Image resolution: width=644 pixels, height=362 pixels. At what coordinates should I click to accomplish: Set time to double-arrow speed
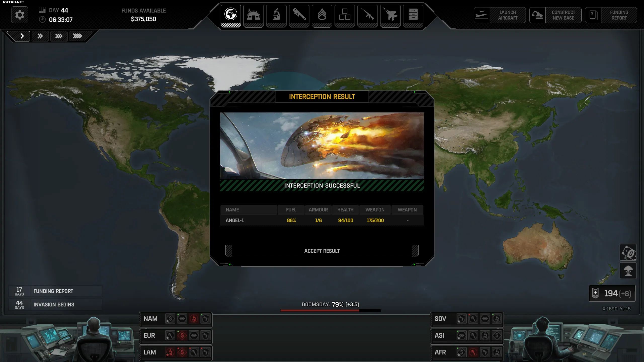click(40, 36)
